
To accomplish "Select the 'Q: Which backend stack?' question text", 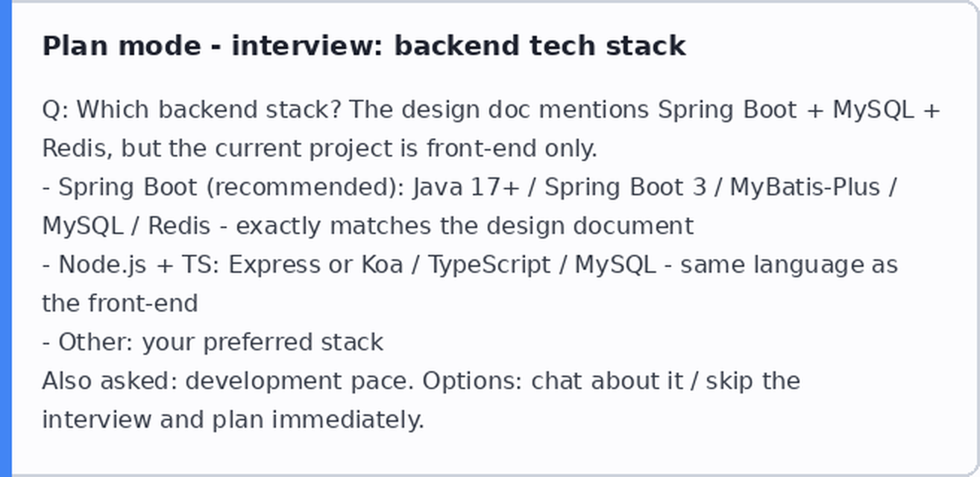I will point(192,110).
